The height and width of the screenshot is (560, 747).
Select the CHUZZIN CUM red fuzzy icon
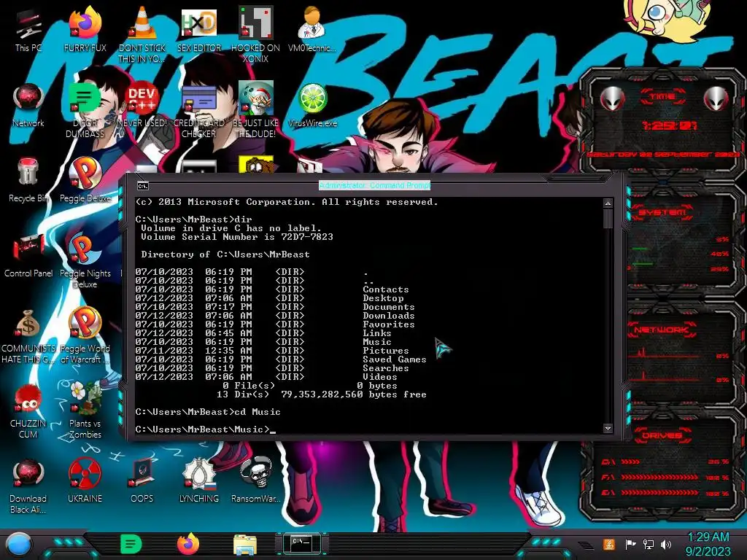pyautogui.click(x=28, y=411)
